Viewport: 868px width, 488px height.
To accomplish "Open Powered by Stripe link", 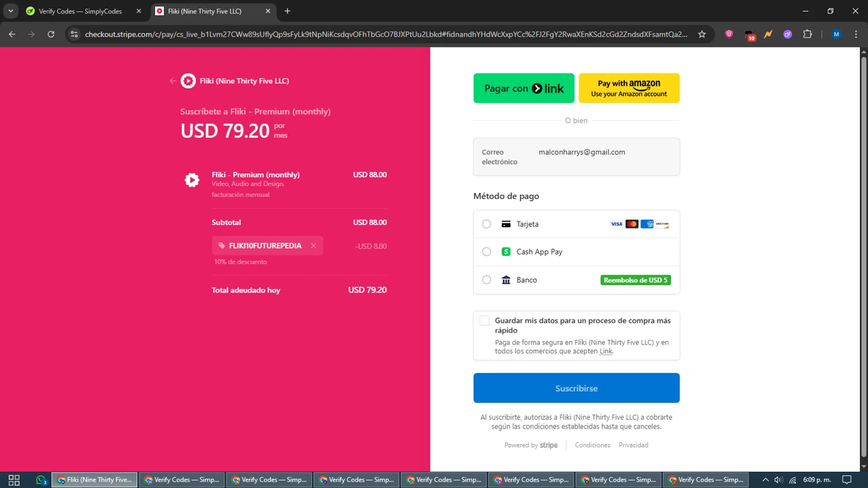I will 531,445.
